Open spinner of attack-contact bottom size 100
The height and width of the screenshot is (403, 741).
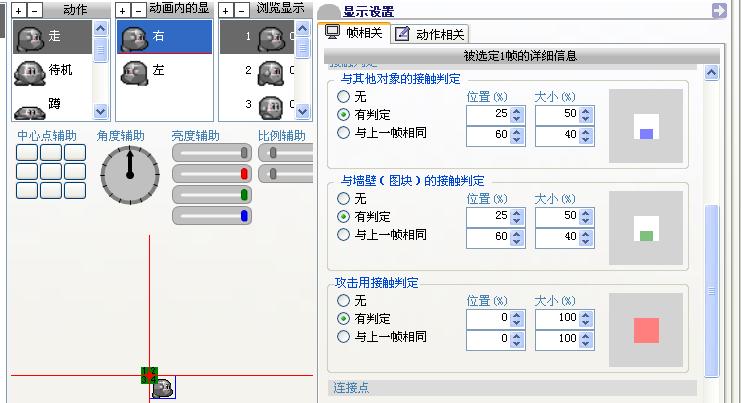[x=586, y=339]
